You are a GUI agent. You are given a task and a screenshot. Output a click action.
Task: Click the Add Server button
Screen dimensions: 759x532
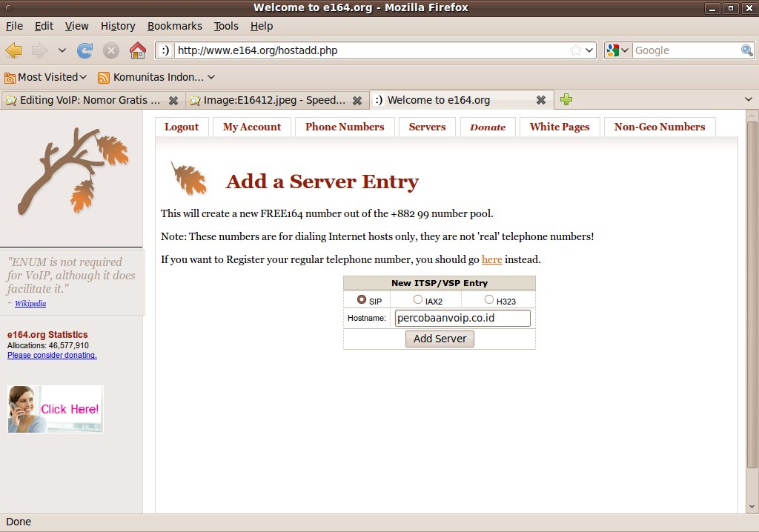(x=440, y=339)
